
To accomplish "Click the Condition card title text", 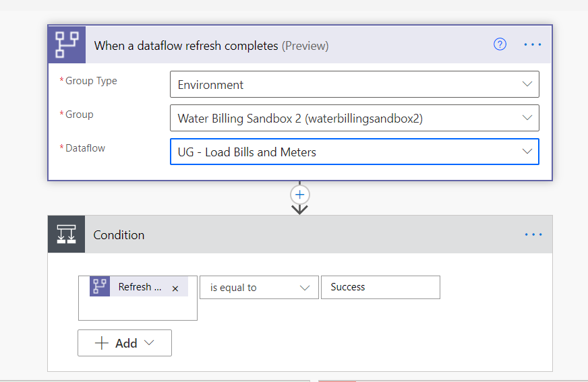I will 119,235.
